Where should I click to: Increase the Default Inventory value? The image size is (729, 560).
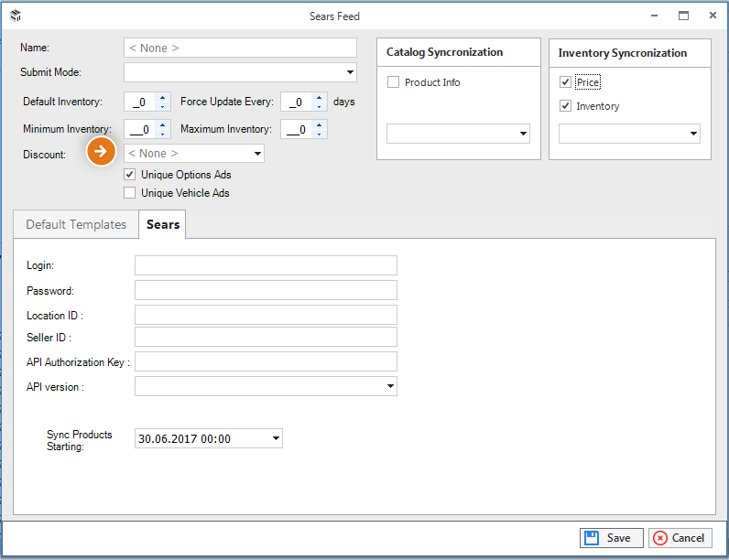162,98
